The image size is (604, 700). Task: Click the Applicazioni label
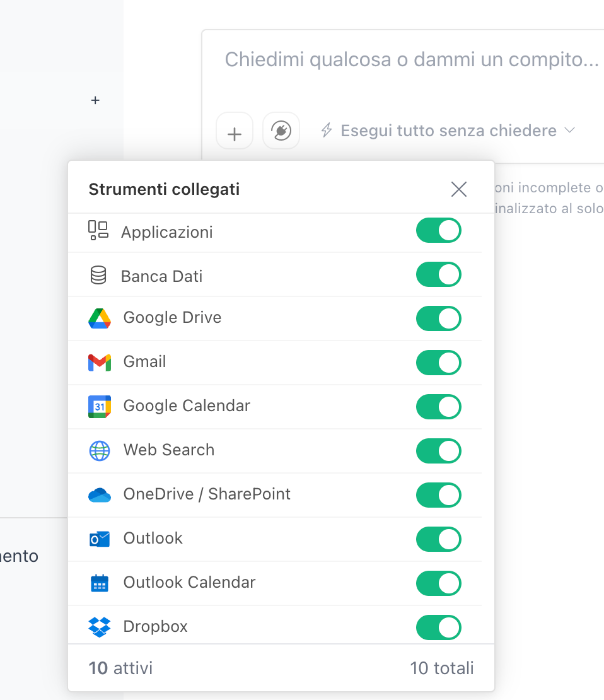(x=167, y=233)
